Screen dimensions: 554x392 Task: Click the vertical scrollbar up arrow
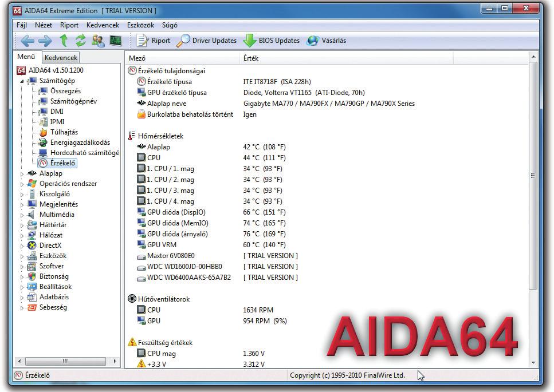[533, 57]
